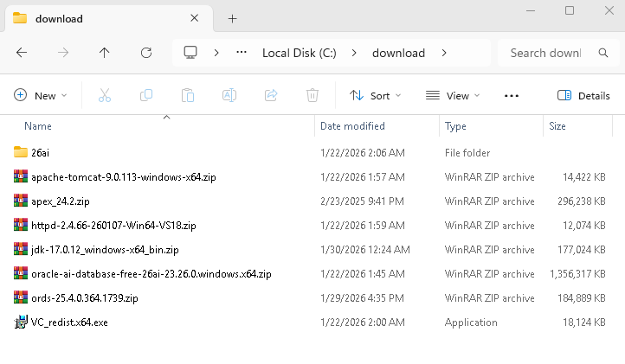
Task: Click the oracle-ai-database zip archive icon
Action: coord(20,273)
